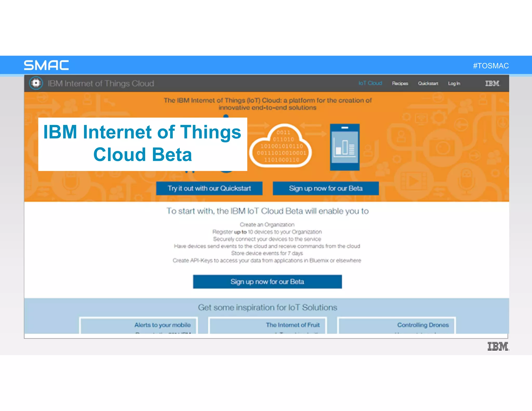Click the #TOSMAC hashtag text
The height and width of the screenshot is (411, 532).
point(491,66)
